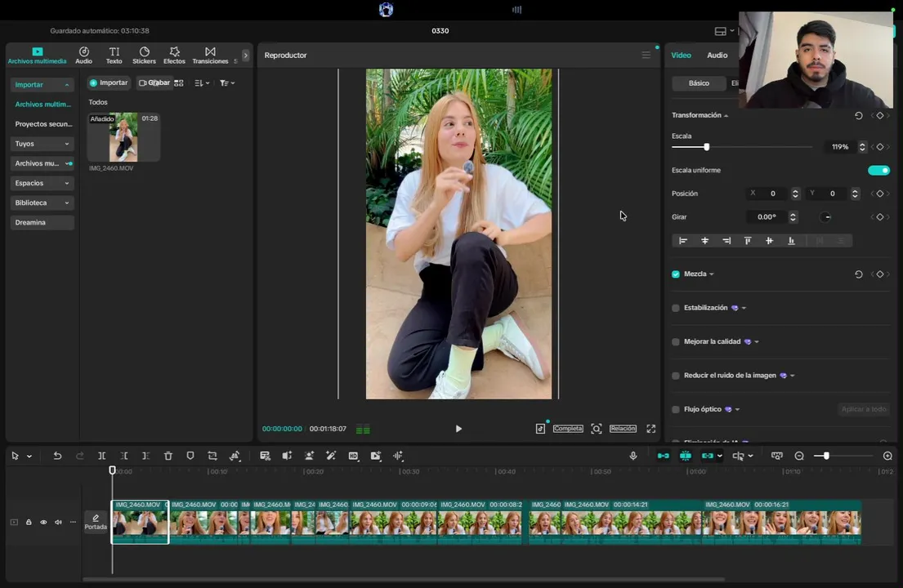This screenshot has width=903, height=588.
Task: Click the delete trash icon in timeline toolbar
Action: (x=168, y=456)
